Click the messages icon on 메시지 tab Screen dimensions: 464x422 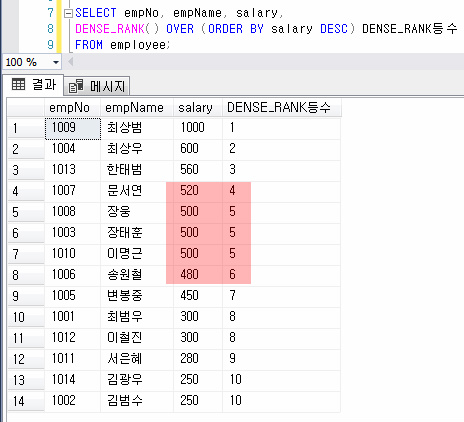(76, 86)
